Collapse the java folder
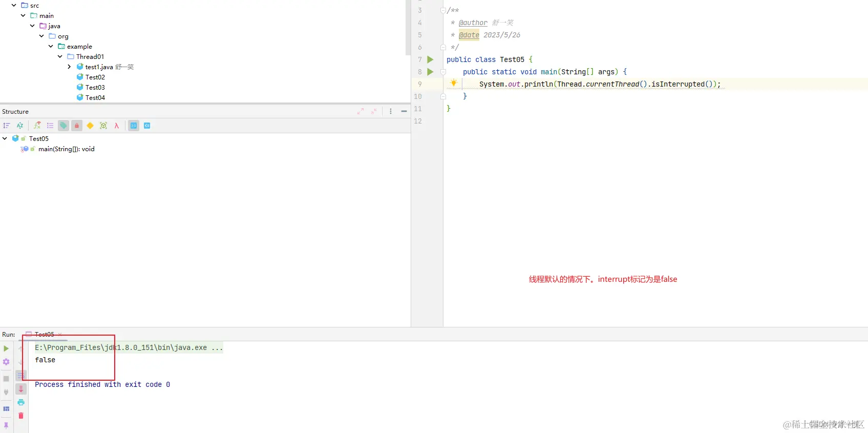Screen dimensions: 868x433 [32, 26]
